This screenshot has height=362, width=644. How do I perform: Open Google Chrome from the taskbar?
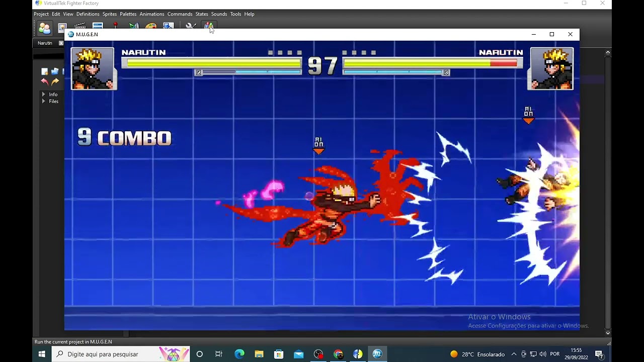point(338,354)
